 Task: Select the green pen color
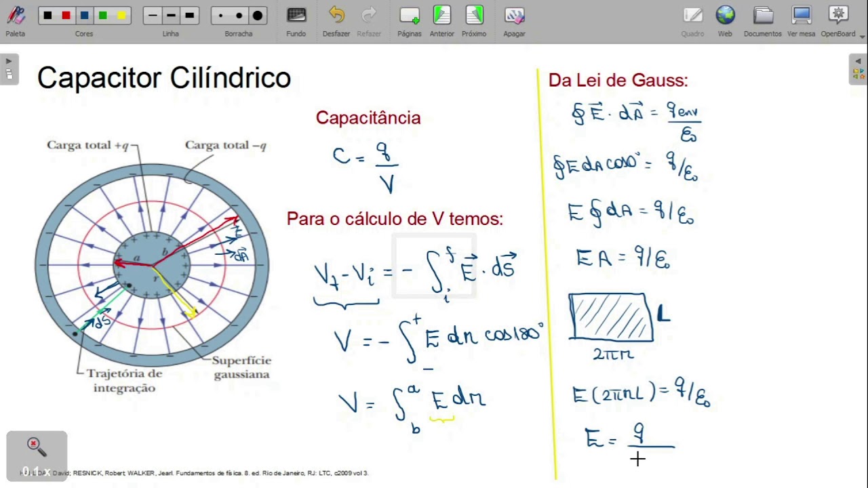coord(102,16)
